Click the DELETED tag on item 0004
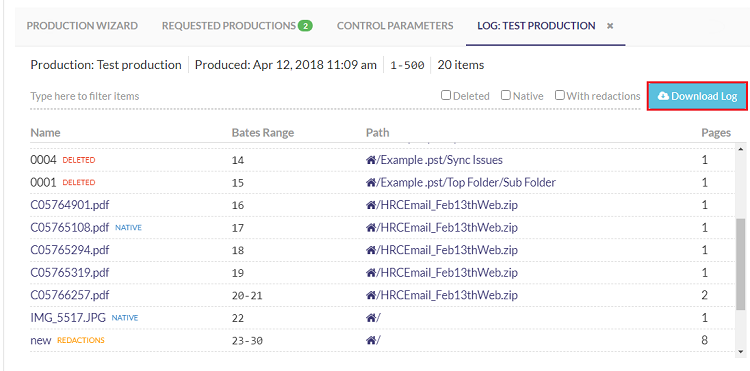 point(79,160)
